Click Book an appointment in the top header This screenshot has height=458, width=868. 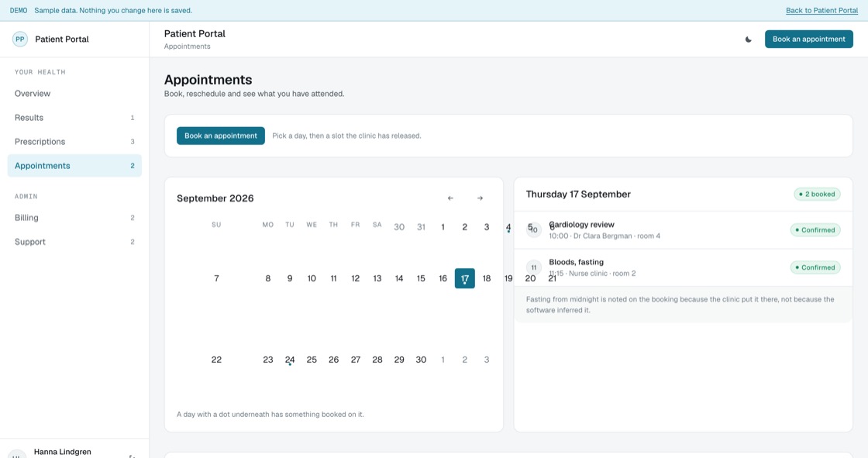pyautogui.click(x=809, y=40)
